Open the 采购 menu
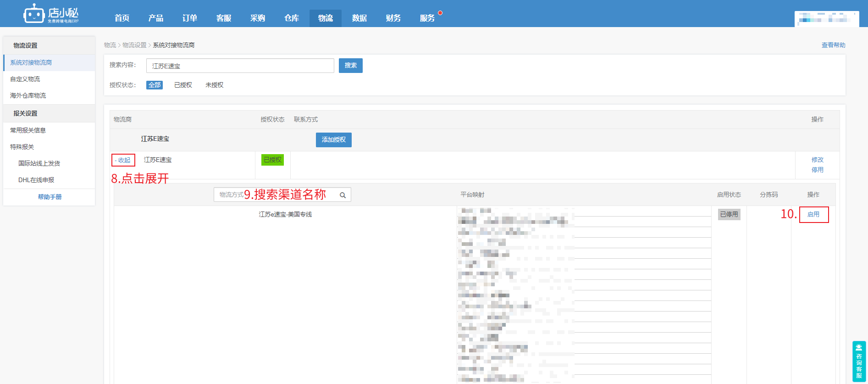This screenshot has width=868, height=384. (x=258, y=18)
